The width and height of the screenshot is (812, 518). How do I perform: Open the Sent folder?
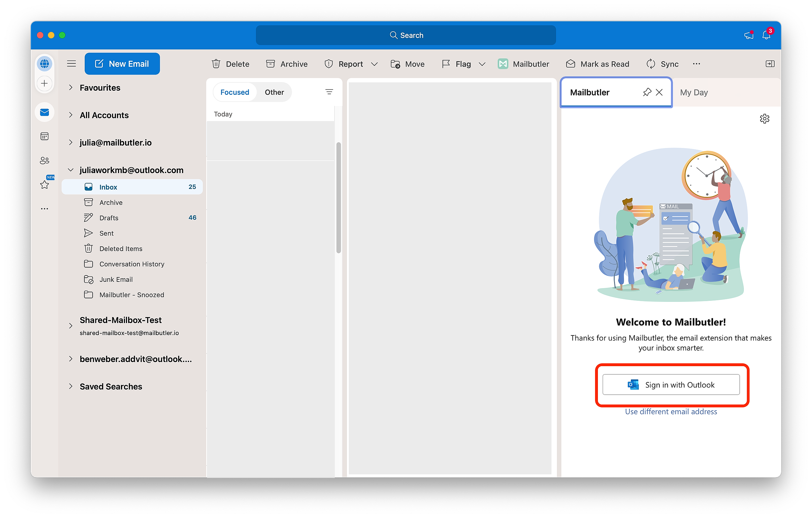(x=132, y=233)
